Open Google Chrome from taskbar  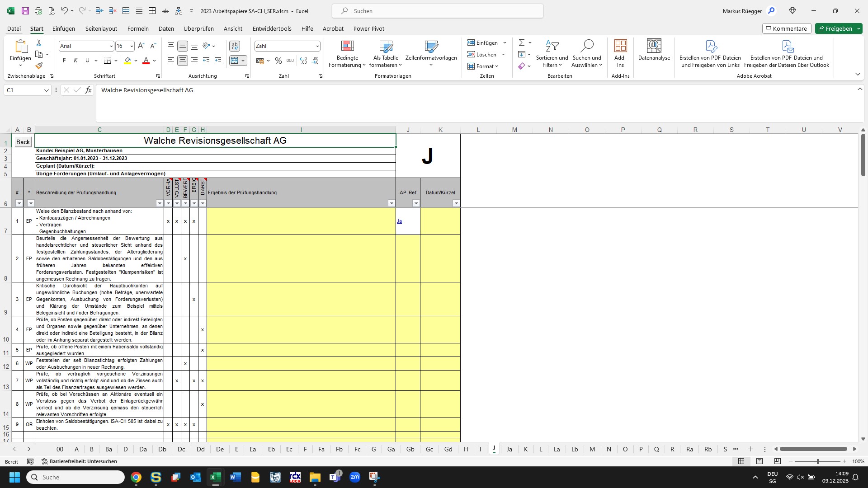pyautogui.click(x=136, y=477)
